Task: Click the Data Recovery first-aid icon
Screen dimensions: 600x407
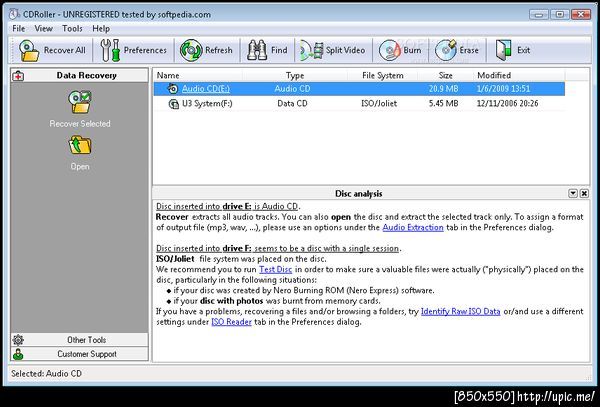Action: [x=18, y=76]
